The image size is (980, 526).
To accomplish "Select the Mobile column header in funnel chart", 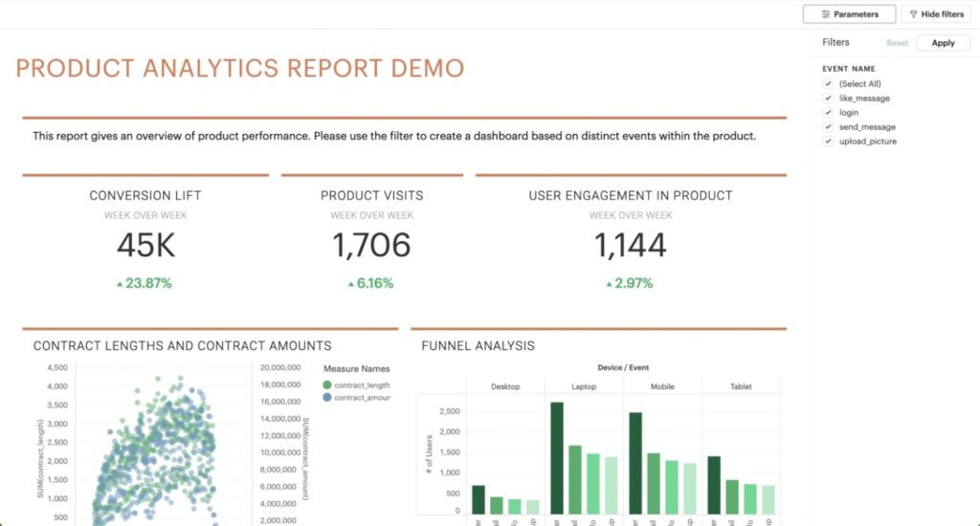I will (662, 386).
